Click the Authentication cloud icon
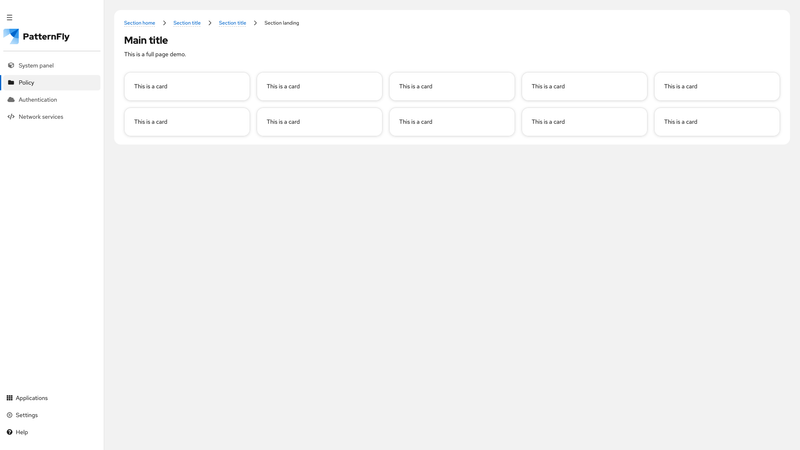The height and width of the screenshot is (450, 800). click(x=11, y=100)
